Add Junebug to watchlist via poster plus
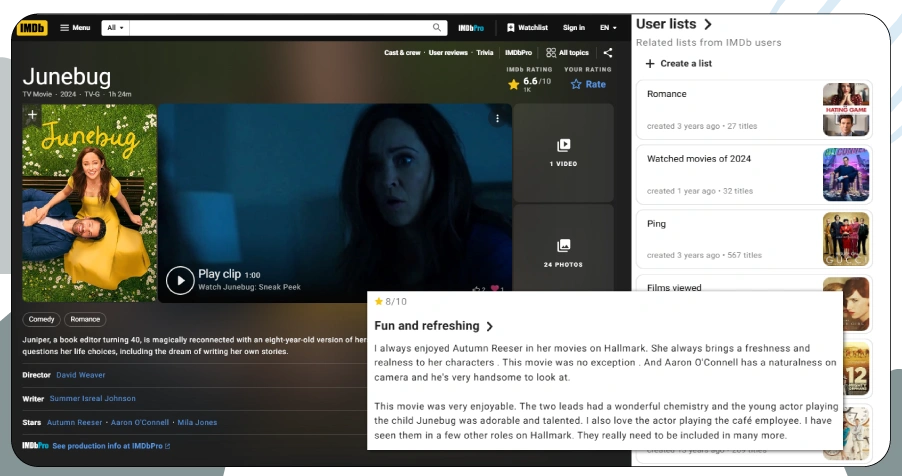This screenshot has height=476, width=902. (x=33, y=115)
